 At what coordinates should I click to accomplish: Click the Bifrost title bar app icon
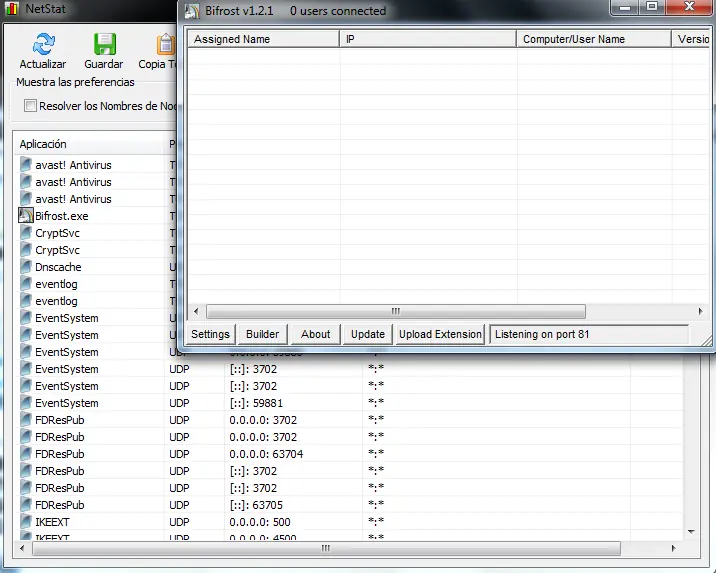click(x=192, y=11)
